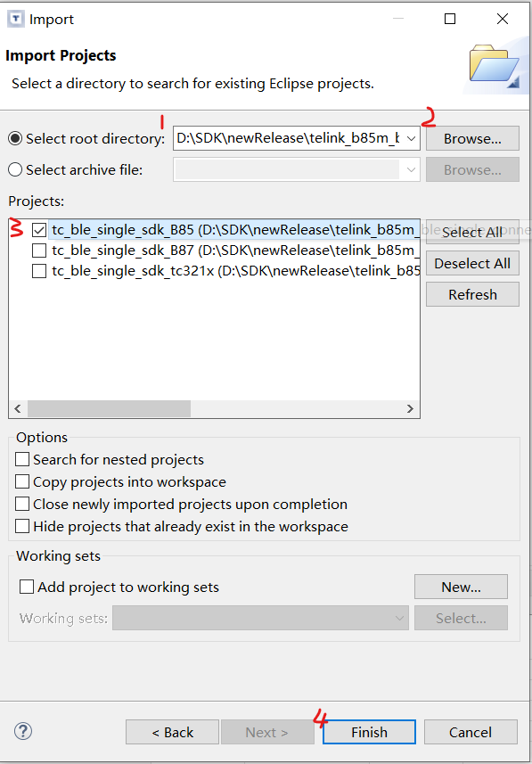Check the tc_ble_single_sdk_B87 project checkbox
532x764 pixels.
pyautogui.click(x=39, y=251)
